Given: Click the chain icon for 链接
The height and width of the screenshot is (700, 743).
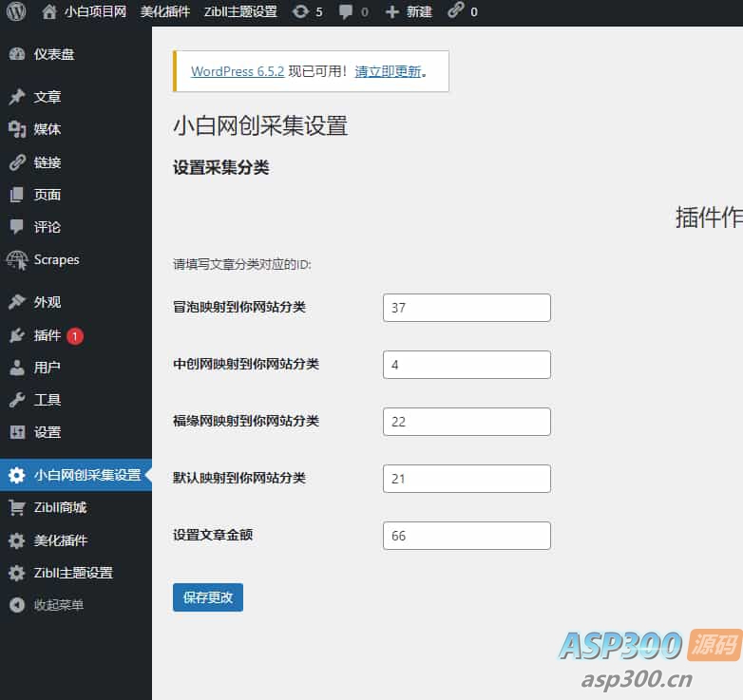Looking at the screenshot, I should coord(17,162).
